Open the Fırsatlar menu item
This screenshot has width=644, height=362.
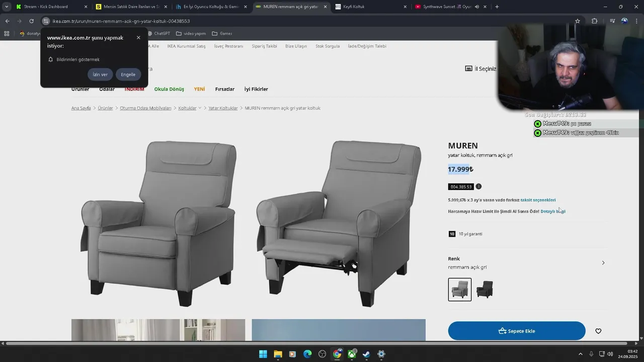click(225, 89)
